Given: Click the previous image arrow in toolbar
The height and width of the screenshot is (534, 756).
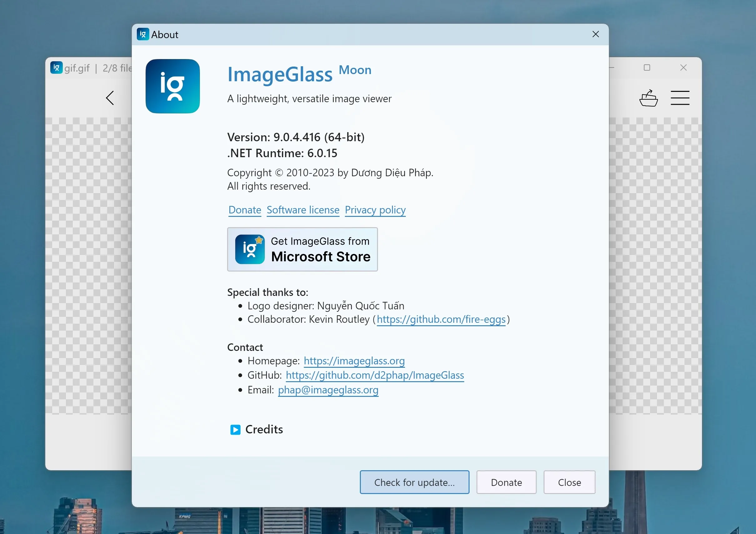Looking at the screenshot, I should (x=110, y=98).
